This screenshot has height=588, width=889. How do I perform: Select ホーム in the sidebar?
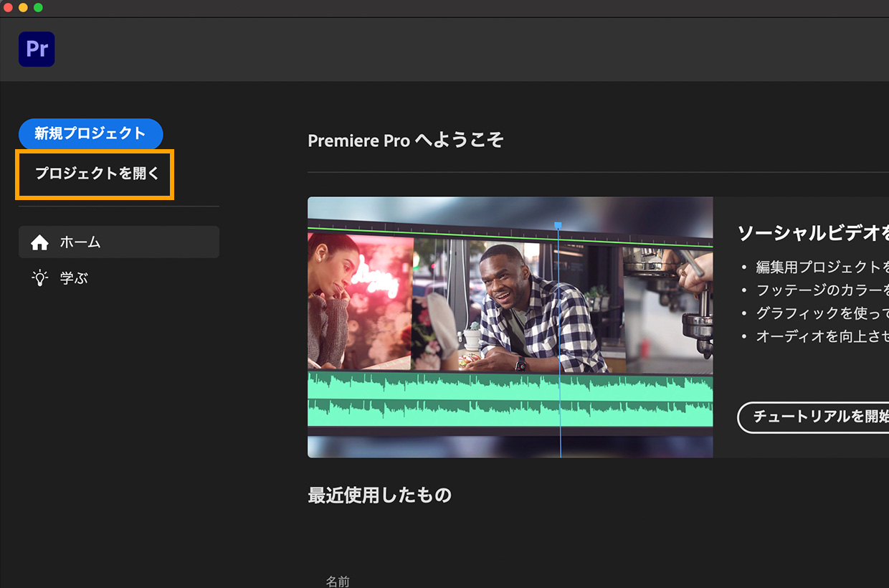119,242
